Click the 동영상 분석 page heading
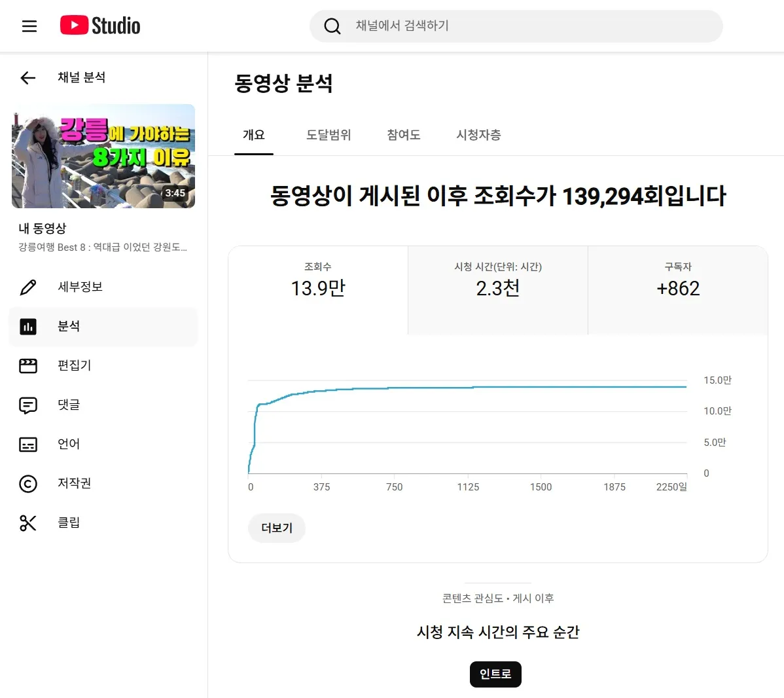784x698 pixels. 283,83
